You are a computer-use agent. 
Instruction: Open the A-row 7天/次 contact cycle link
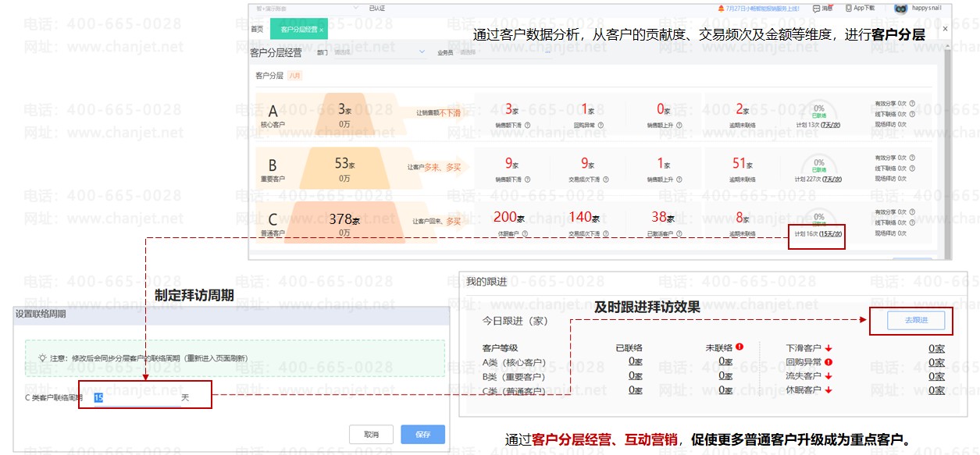coord(829,125)
